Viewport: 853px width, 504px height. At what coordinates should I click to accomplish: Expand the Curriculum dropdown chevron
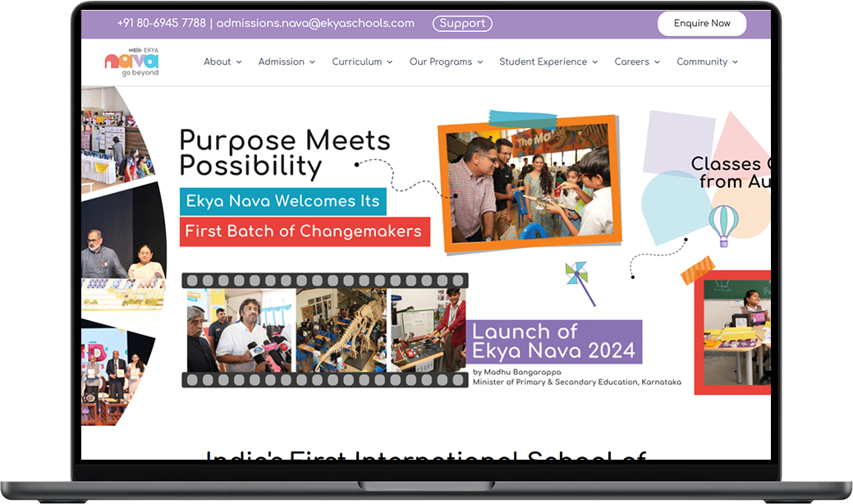pyautogui.click(x=390, y=62)
